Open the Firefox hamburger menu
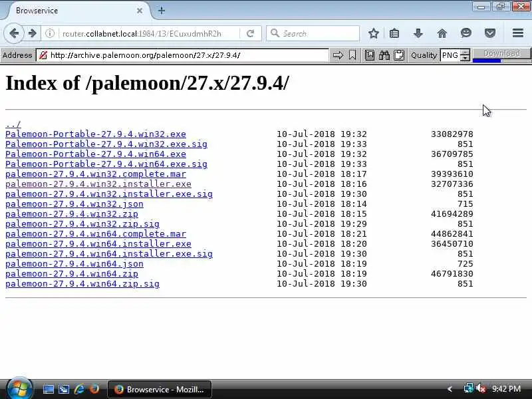Screen dimensions: 532x399 click(518, 33)
